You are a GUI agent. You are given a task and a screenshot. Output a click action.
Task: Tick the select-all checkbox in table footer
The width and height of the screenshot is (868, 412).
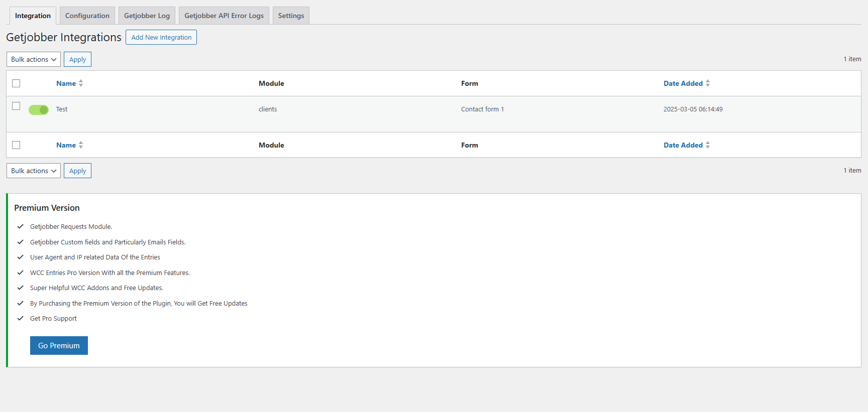point(16,145)
